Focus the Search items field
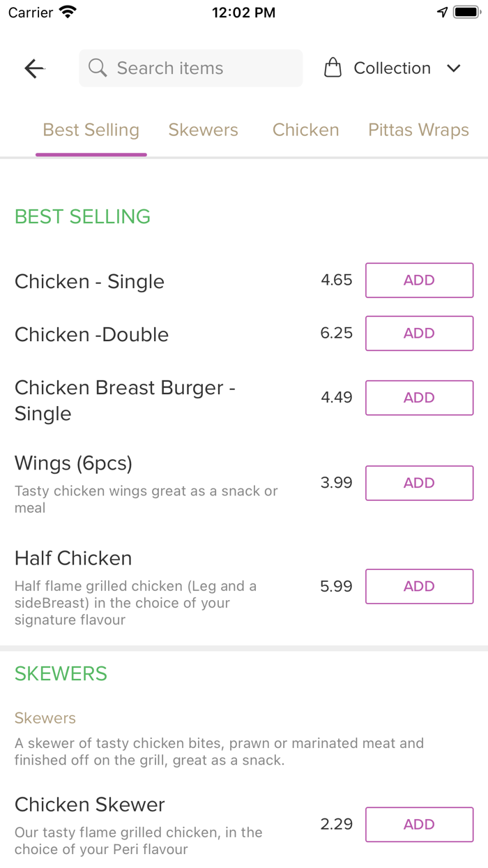488x868 pixels. click(202, 68)
